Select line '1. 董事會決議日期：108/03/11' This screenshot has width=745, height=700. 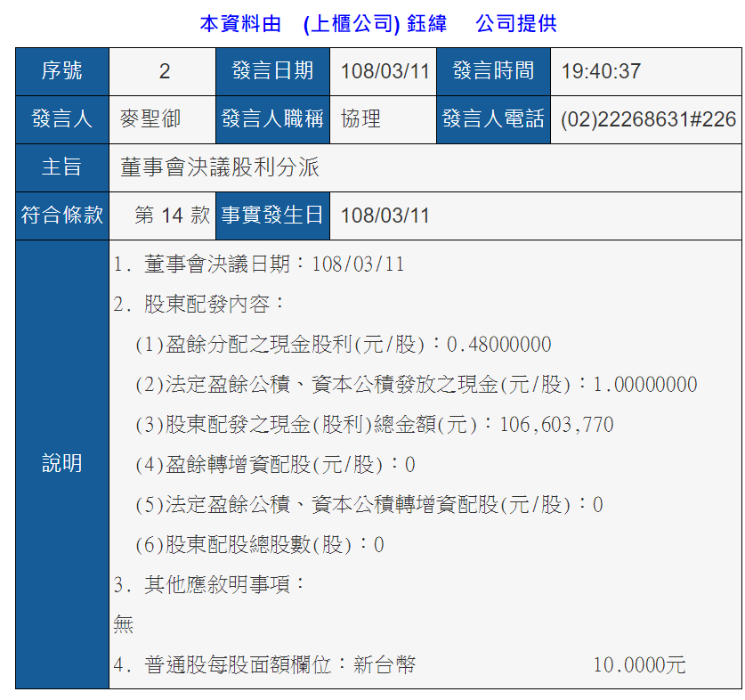point(259,265)
